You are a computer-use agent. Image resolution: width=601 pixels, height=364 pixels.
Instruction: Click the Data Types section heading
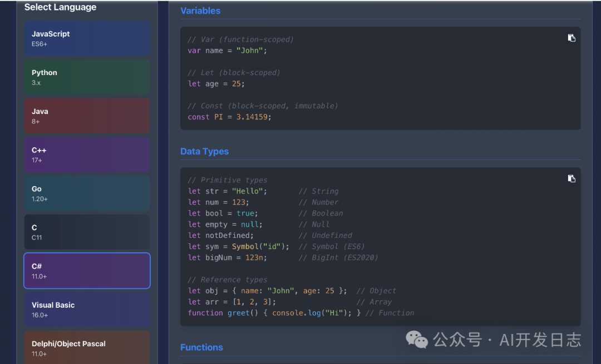204,152
